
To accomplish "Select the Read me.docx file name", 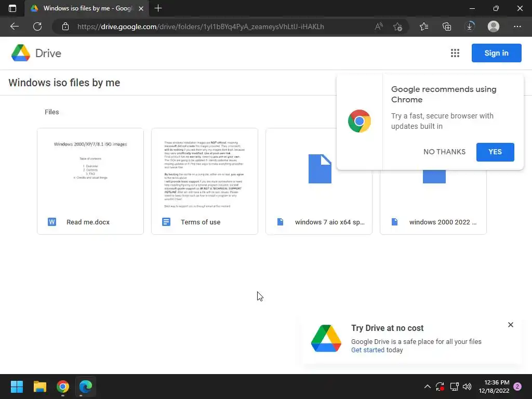I will (x=88, y=222).
